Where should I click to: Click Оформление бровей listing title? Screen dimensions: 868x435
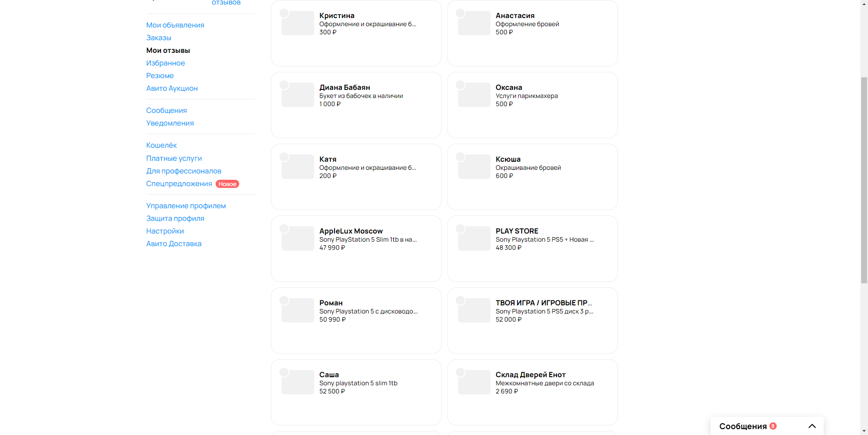coord(527,24)
